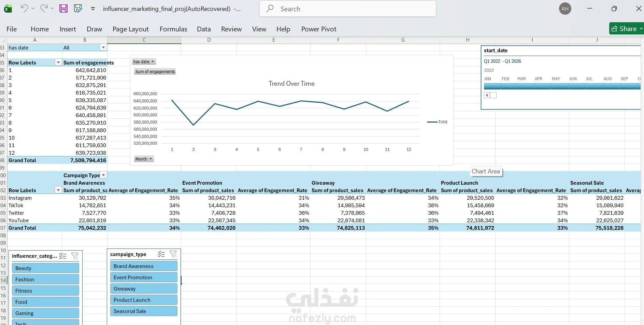
Task: Click the Search box in the title bar
Action: pyautogui.click(x=348, y=9)
